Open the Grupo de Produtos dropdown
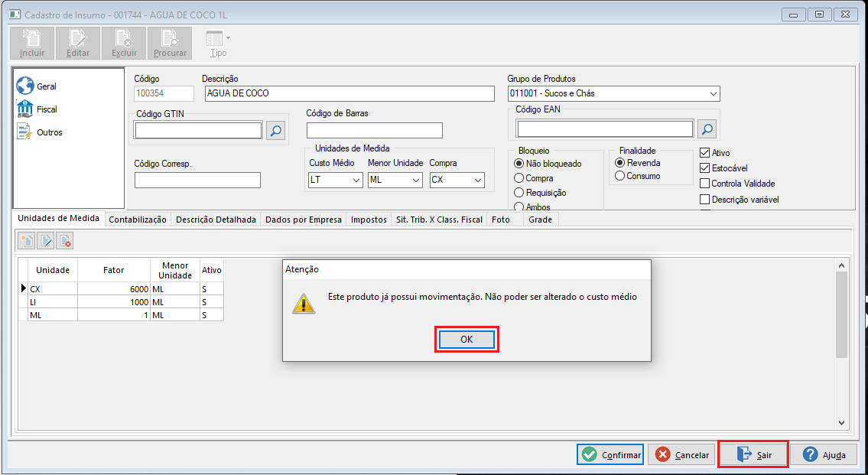This screenshot has width=868, height=475. pyautogui.click(x=713, y=93)
